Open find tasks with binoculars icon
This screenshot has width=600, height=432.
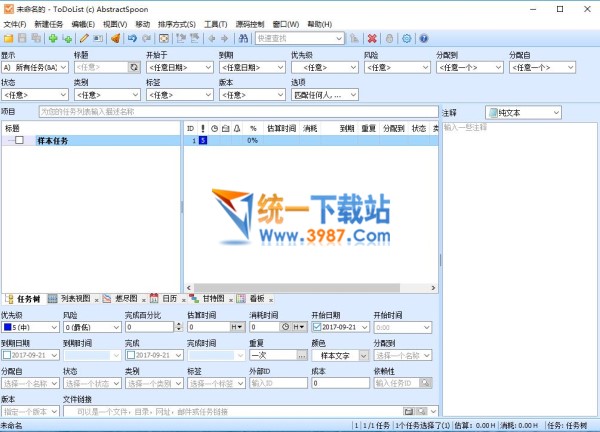coord(243,38)
